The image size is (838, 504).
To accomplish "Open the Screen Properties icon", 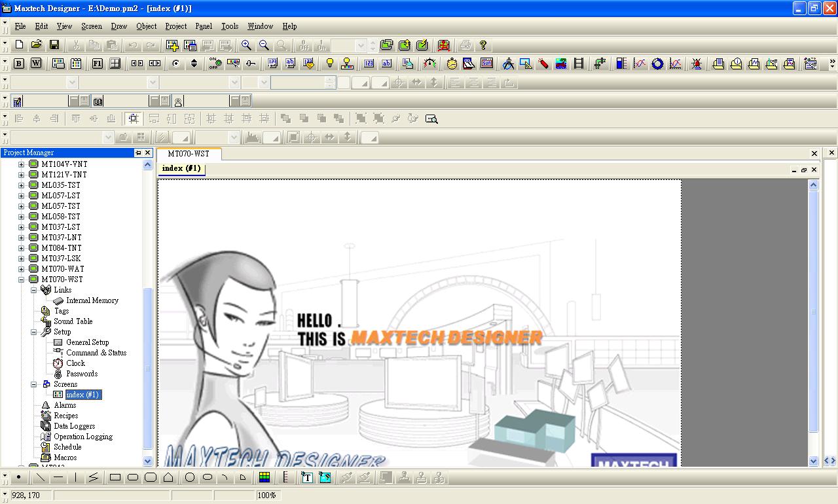I will tap(191, 45).
